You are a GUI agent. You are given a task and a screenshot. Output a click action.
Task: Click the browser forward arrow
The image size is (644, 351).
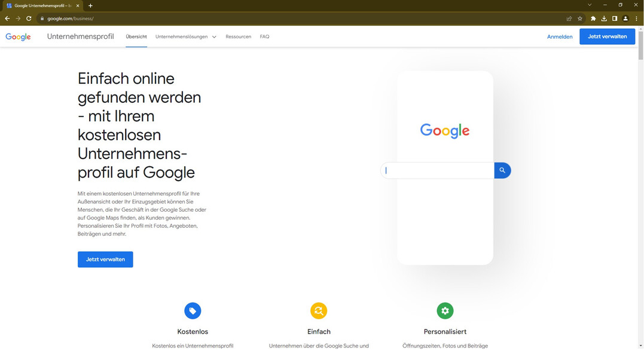pyautogui.click(x=18, y=19)
